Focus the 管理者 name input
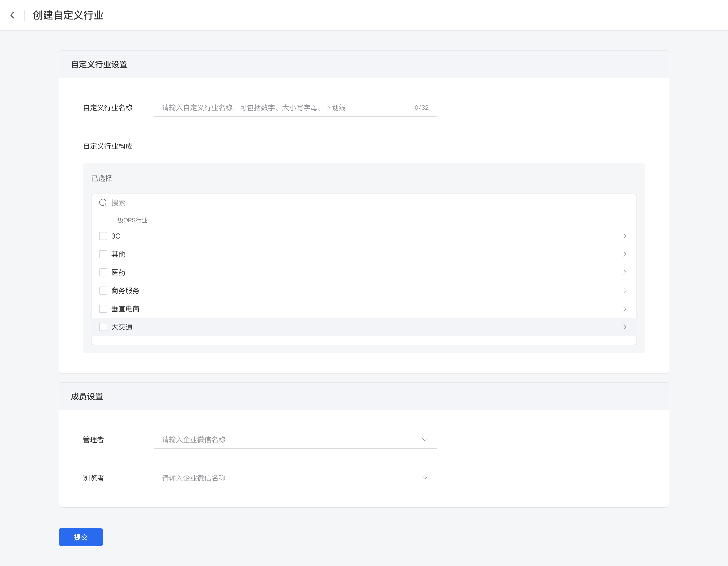The width and height of the screenshot is (728, 566). (295, 439)
